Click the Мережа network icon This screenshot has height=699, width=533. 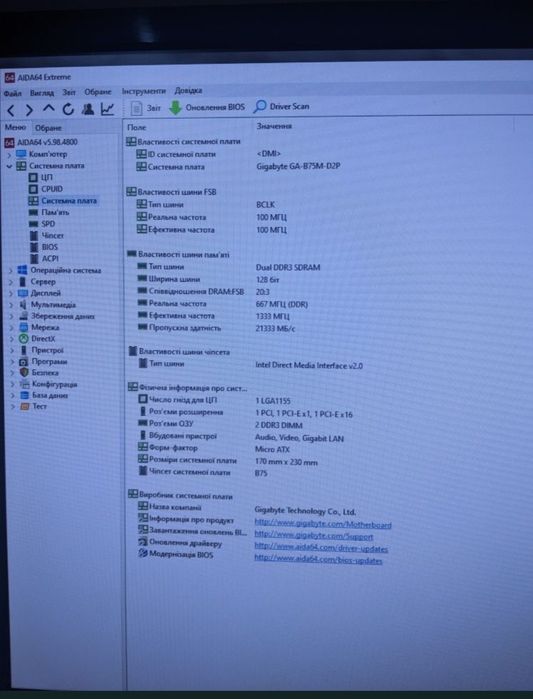point(24,328)
